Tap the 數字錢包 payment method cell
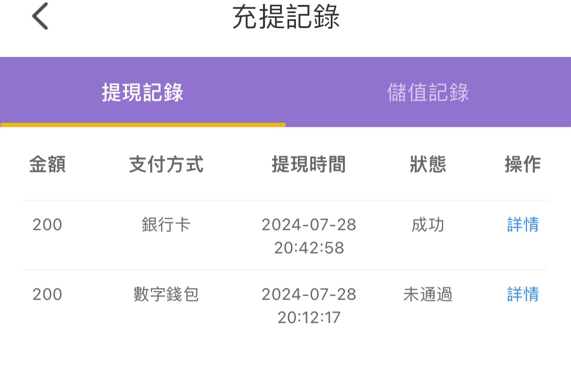571x392 pixels. 166,295
